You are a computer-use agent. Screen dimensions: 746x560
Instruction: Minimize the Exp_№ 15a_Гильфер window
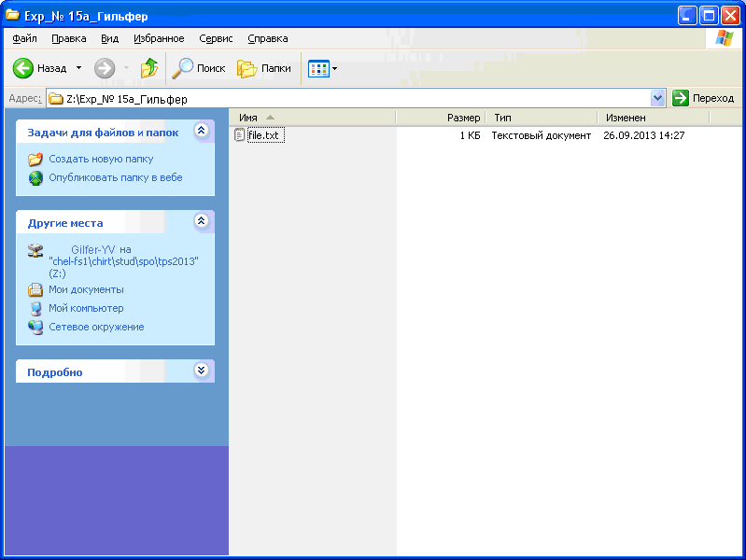(x=687, y=16)
